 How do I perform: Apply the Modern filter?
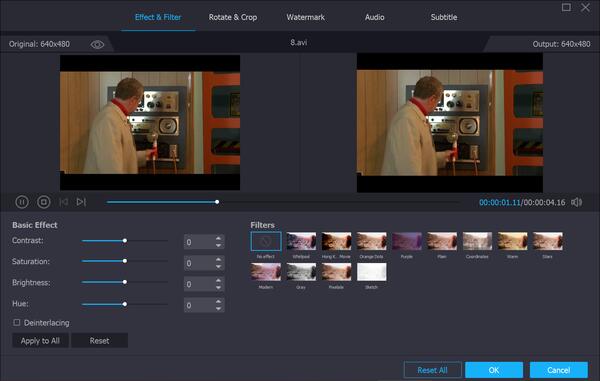coord(266,272)
